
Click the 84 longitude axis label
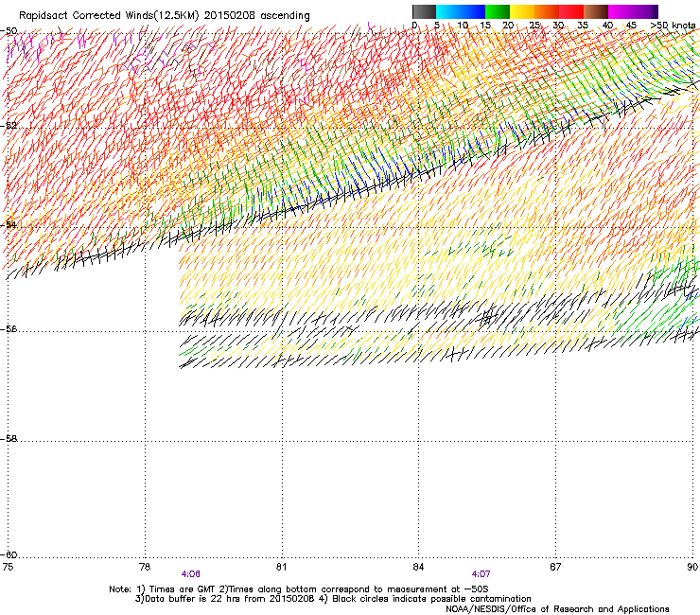click(418, 567)
